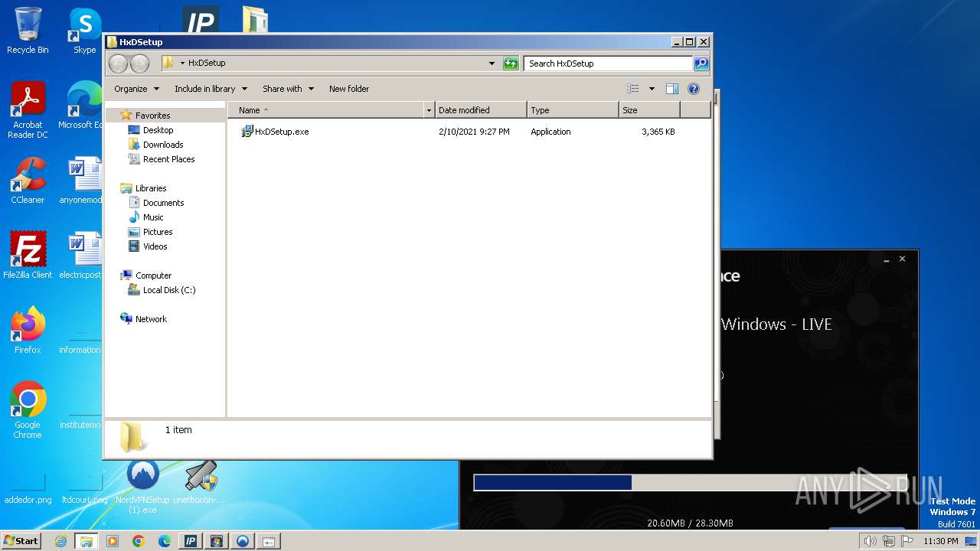980x551 pixels.
Task: Click the IP application taskbar button
Action: pos(191,541)
